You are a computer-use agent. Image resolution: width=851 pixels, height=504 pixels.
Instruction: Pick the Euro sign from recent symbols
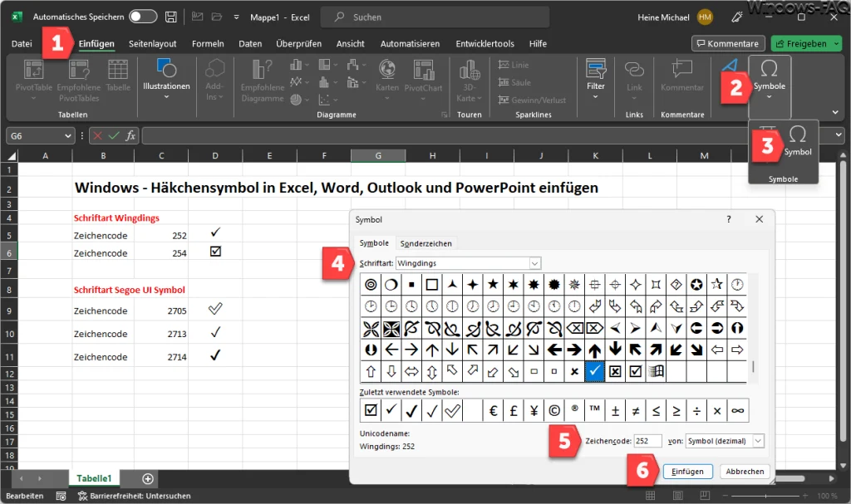(493, 411)
